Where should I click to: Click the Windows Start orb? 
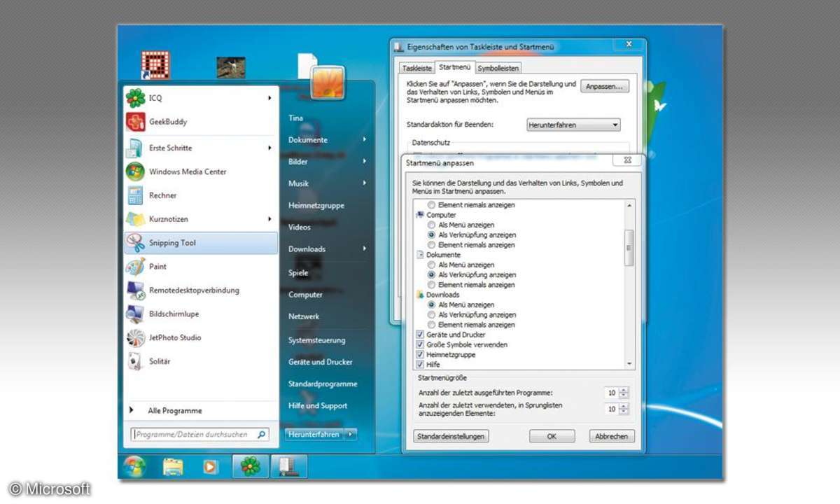134,466
